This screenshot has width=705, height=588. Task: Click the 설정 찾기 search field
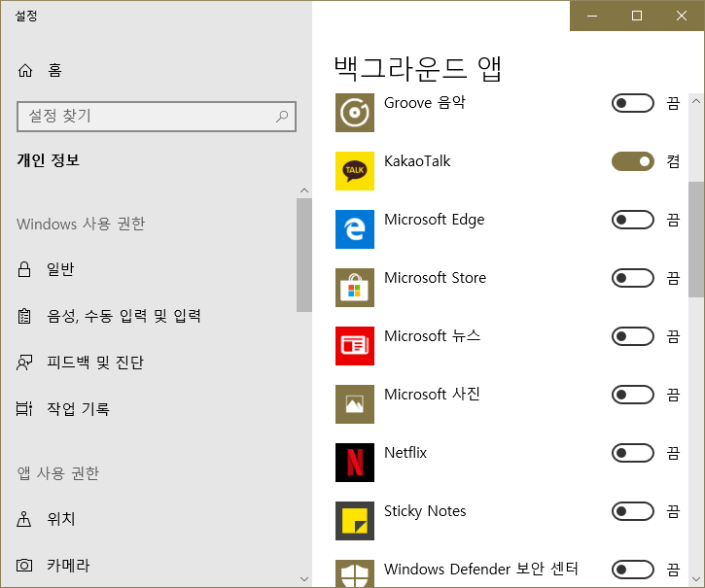[157, 117]
